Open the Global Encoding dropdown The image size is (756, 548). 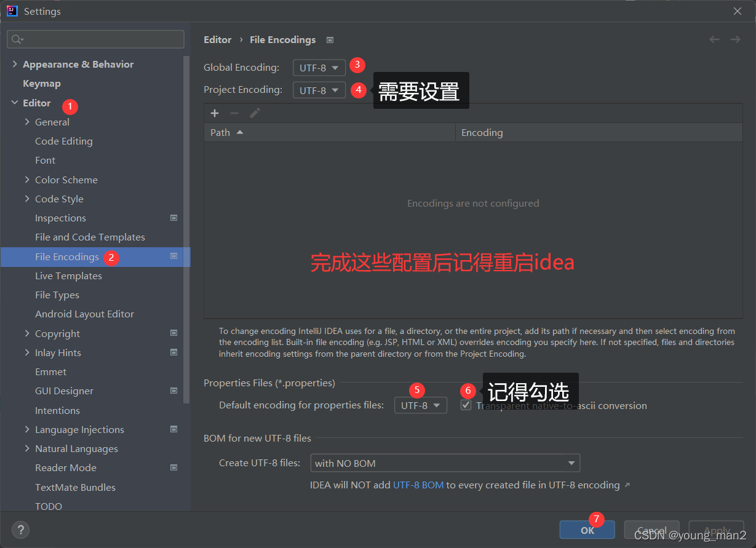coord(319,68)
